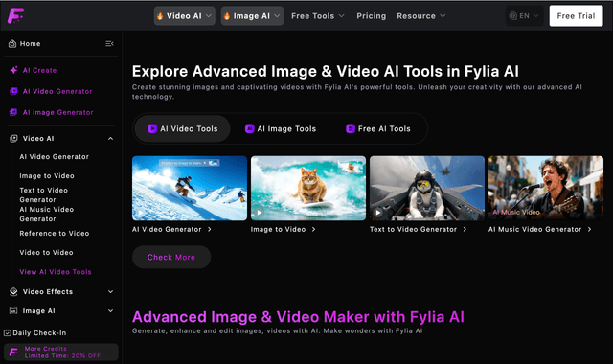Expand the Free Tools menu
The image size is (613, 364).
click(318, 16)
